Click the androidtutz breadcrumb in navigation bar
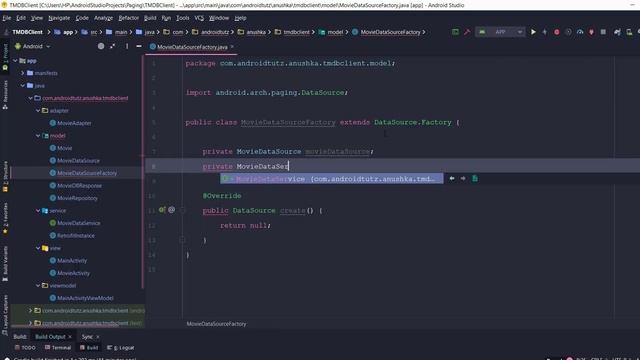The height and width of the screenshot is (360, 640). point(215,32)
